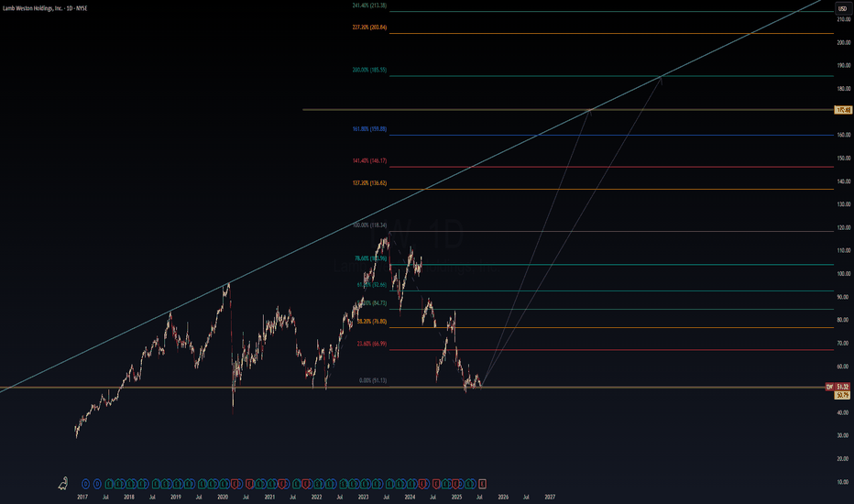Image resolution: width=854 pixels, height=504 pixels.
Task: Click the 150.00 price scale label
Action: 844,159
